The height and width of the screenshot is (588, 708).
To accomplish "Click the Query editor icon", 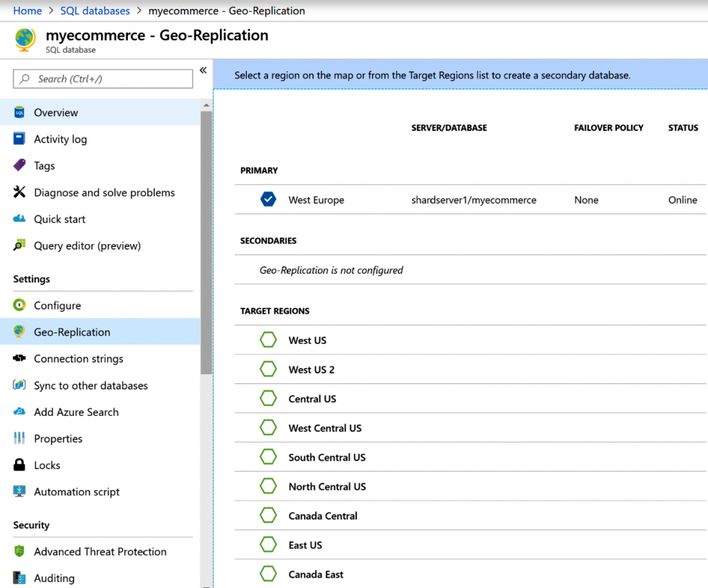I will [x=19, y=246].
